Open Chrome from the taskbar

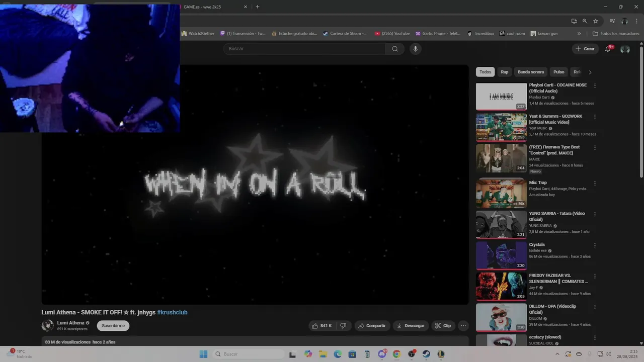[396, 354]
